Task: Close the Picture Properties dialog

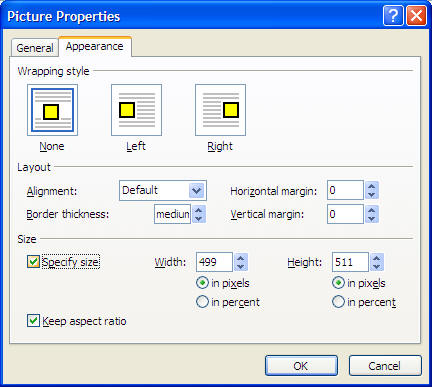Action: [416, 16]
